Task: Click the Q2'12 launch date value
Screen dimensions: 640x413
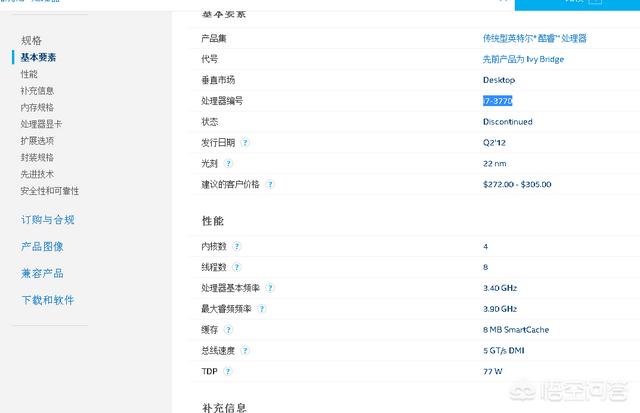Action: pos(494,142)
